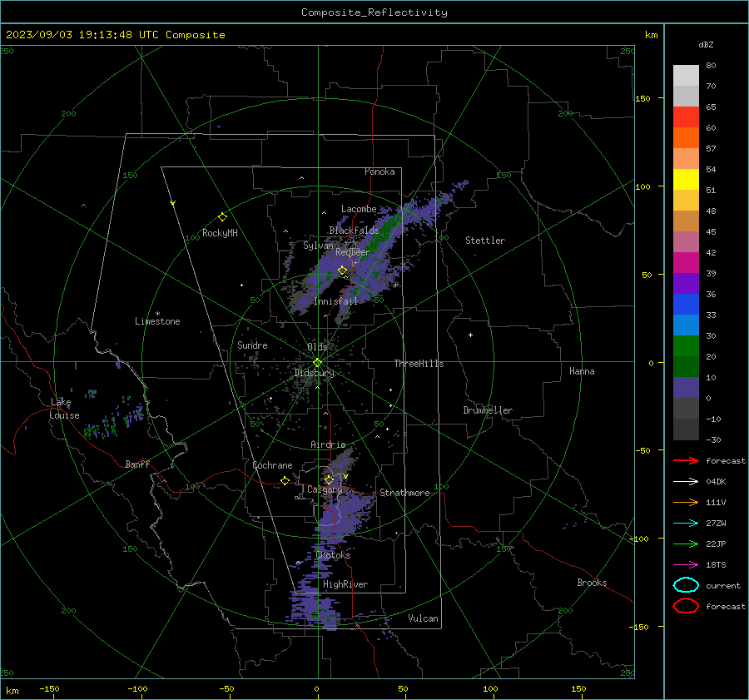Select the 20 dBZ green color swatch
Viewport: 749px width, 700px height.
pyautogui.click(x=686, y=346)
